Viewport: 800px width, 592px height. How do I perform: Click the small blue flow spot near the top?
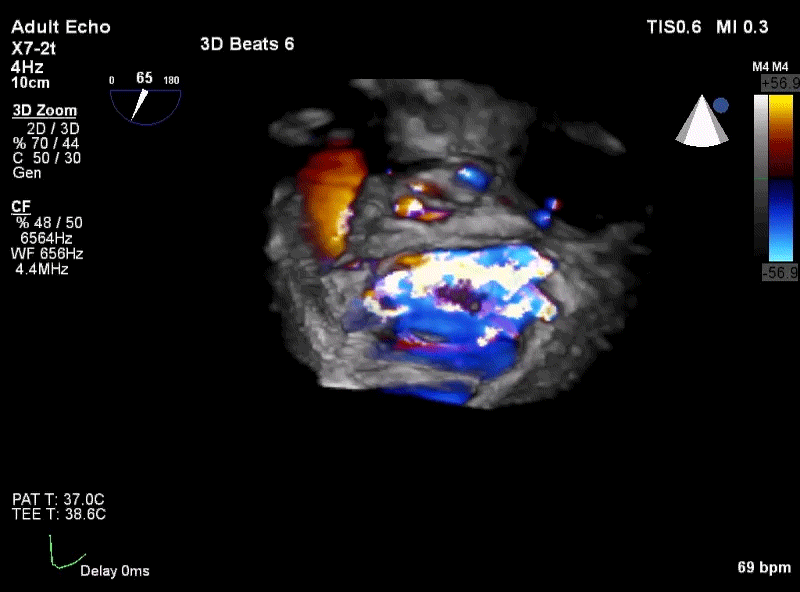(x=472, y=178)
